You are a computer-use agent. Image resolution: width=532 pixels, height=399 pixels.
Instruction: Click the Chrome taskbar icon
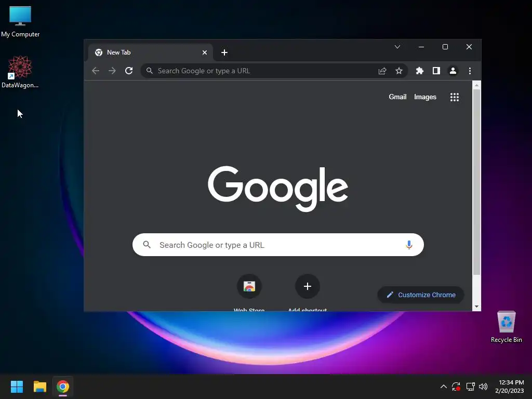tap(63, 387)
